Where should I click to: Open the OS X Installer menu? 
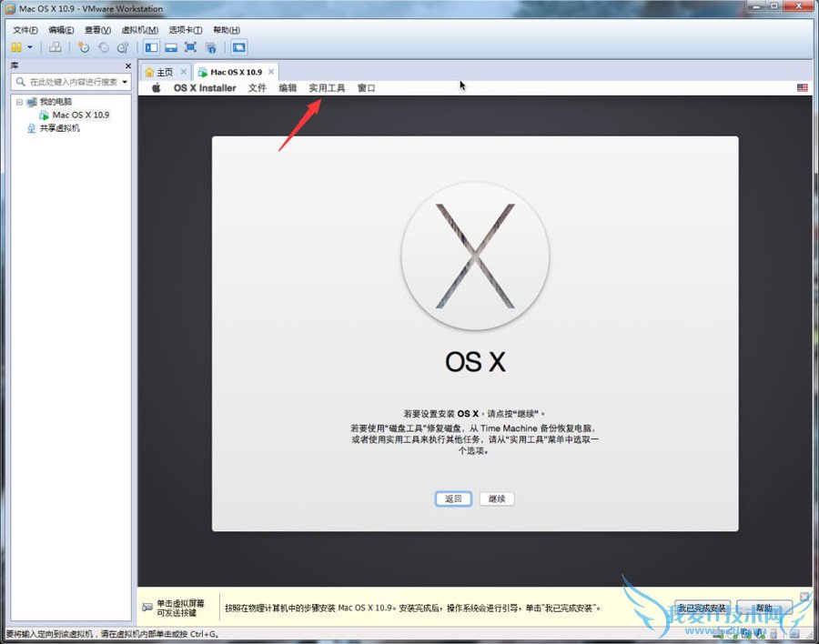coord(205,87)
